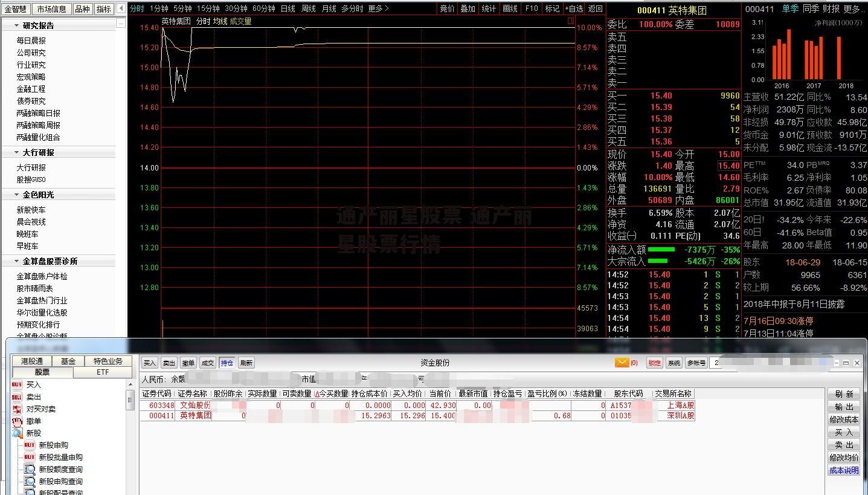Select the 分时 chart period
This screenshot has width=868, height=495.
click(x=137, y=8)
